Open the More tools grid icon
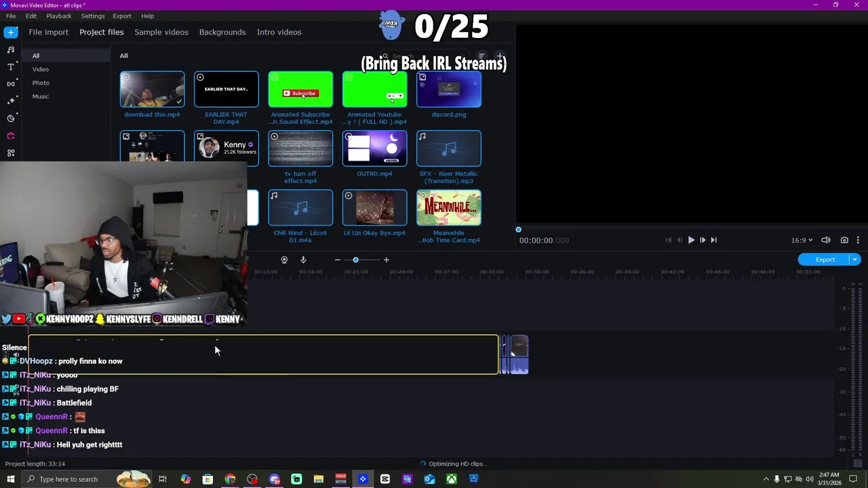This screenshot has height=488, width=868. pos(11,153)
